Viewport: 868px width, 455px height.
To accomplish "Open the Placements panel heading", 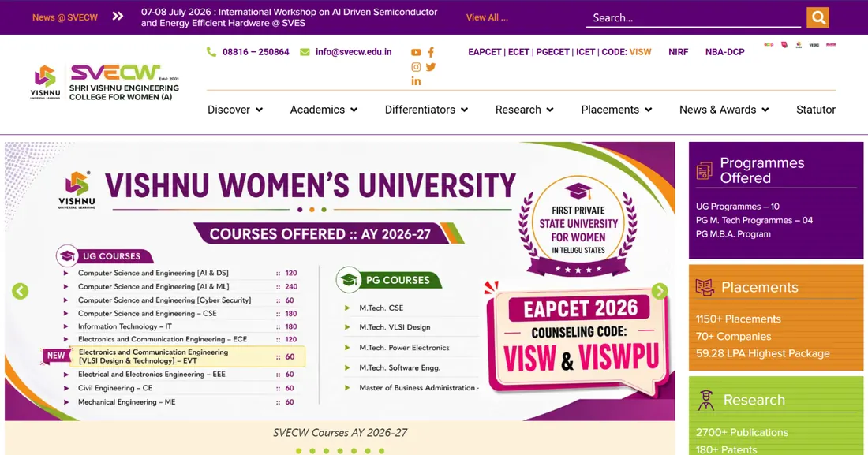I will 759,287.
